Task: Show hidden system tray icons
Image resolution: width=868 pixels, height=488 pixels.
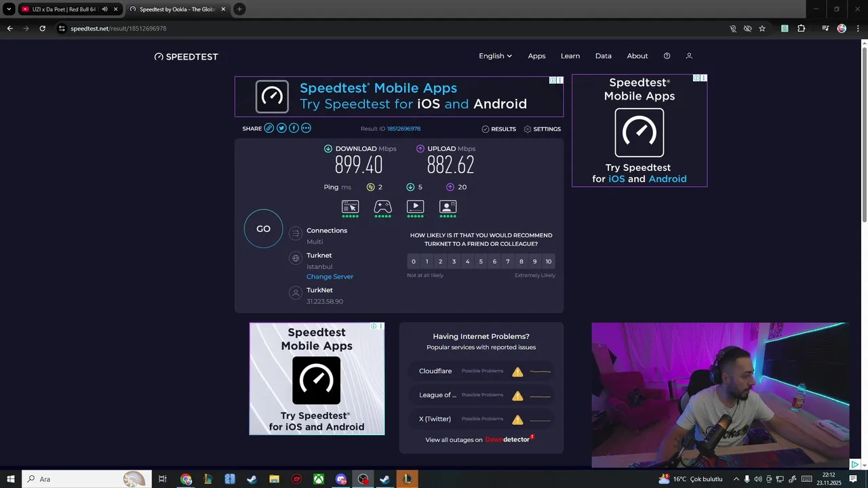Action: (x=736, y=479)
